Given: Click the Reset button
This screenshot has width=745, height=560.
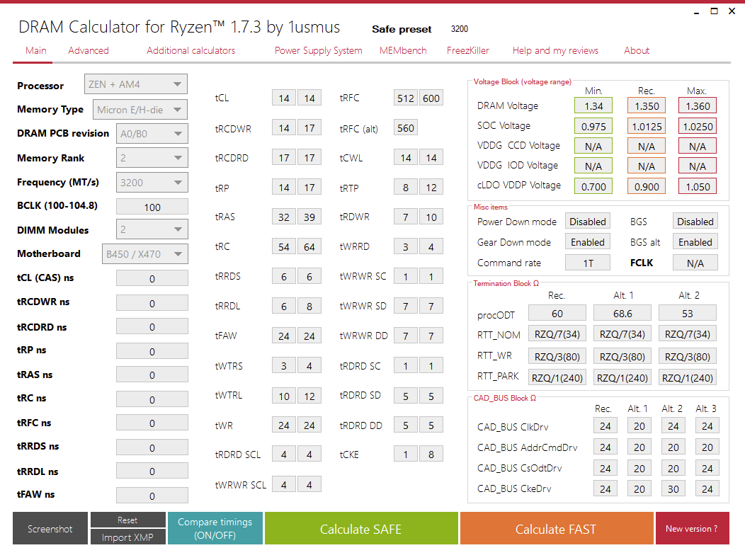Looking at the screenshot, I should pos(127,520).
